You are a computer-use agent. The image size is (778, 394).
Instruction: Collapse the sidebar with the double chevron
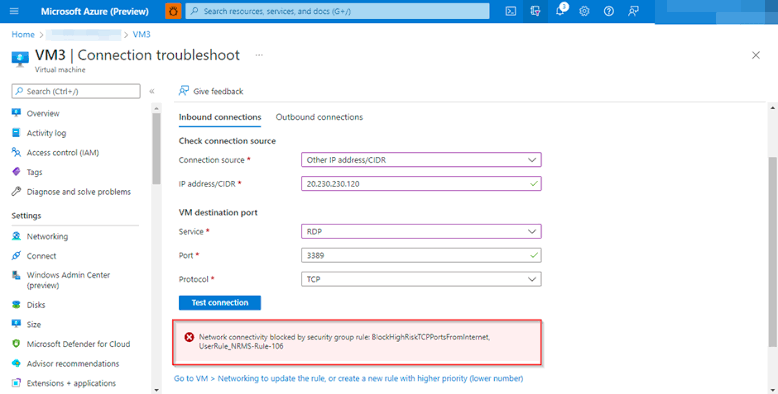(x=152, y=91)
